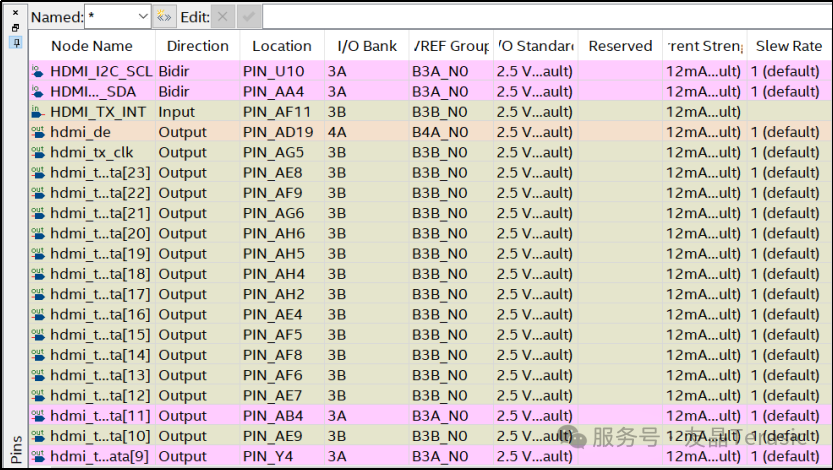Float the Pins panel window
This screenshot has width=833, height=470.
click(x=15, y=28)
